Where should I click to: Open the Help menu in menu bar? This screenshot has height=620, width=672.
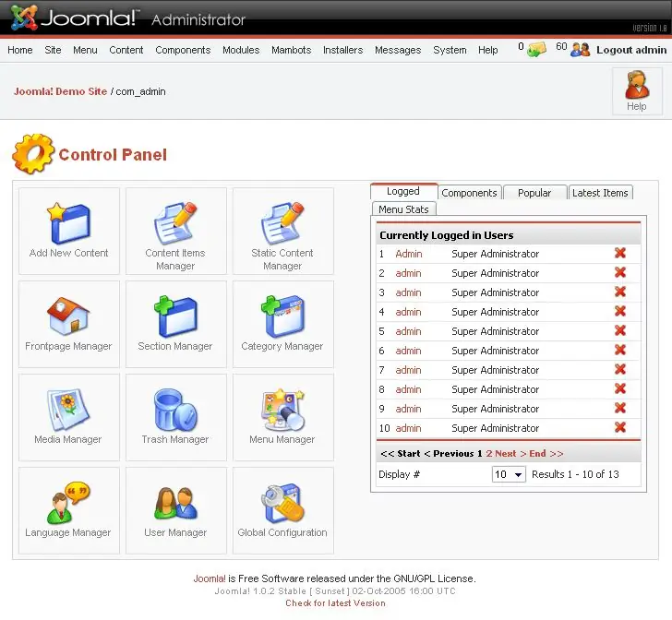[487, 50]
